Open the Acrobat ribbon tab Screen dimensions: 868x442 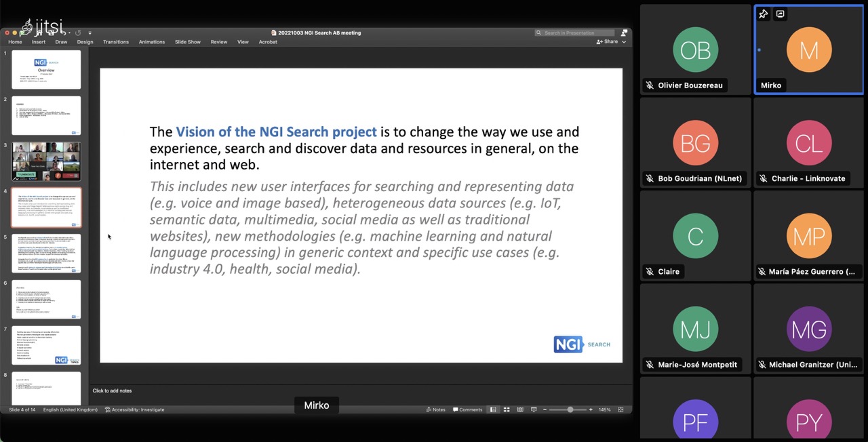(268, 42)
